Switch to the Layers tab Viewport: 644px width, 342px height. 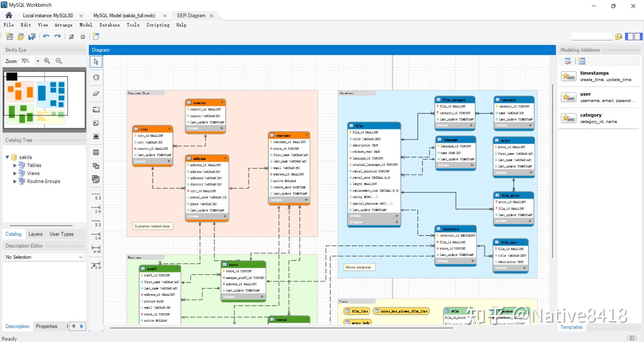pyautogui.click(x=35, y=234)
